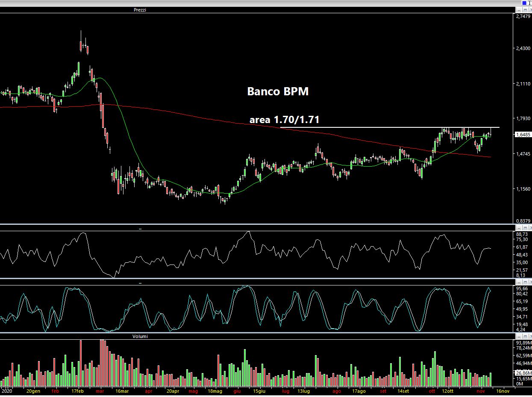Click the Prezzi panel title
532x397 pixels.
[x=140, y=10]
